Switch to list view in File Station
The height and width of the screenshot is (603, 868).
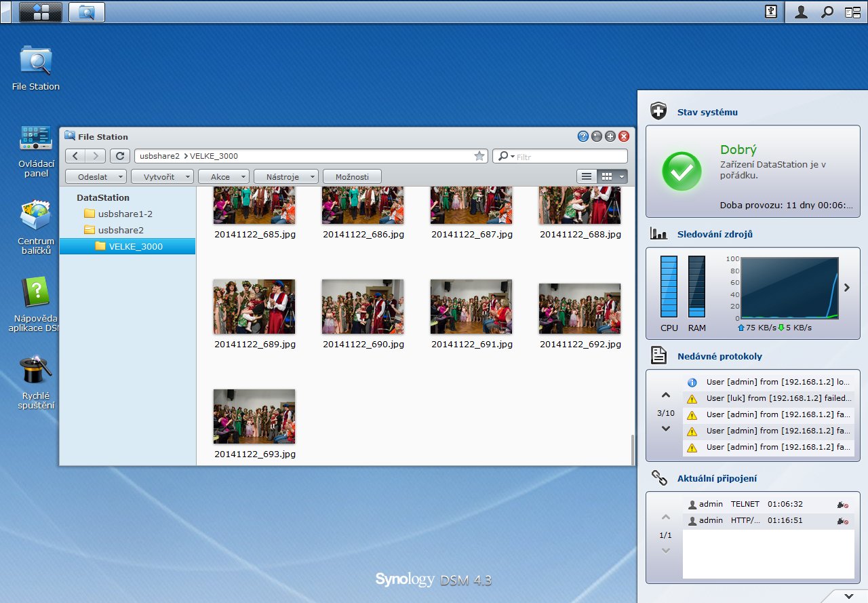587,176
